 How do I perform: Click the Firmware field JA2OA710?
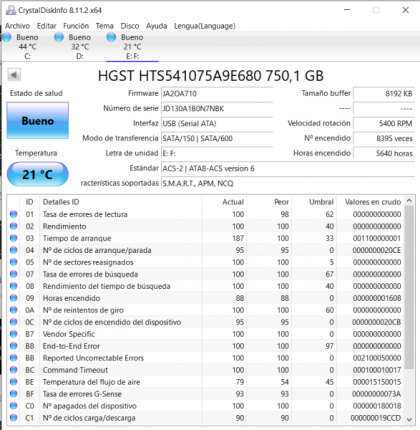[217, 93]
